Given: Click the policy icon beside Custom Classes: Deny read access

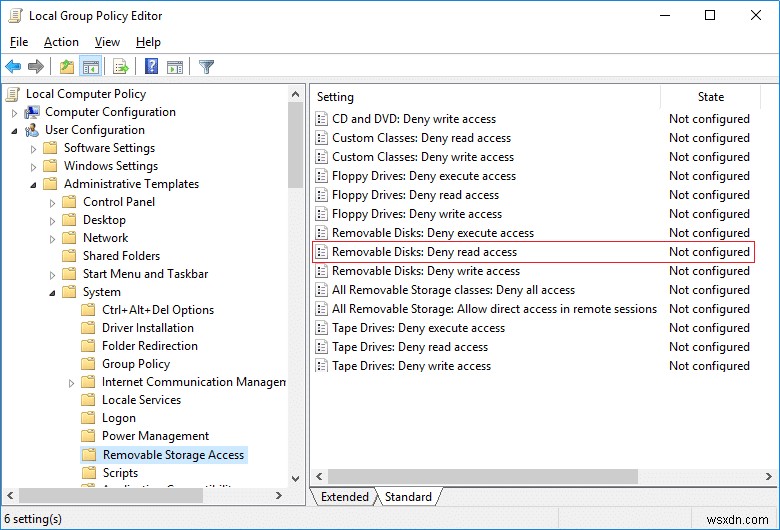Looking at the screenshot, I should (x=321, y=137).
